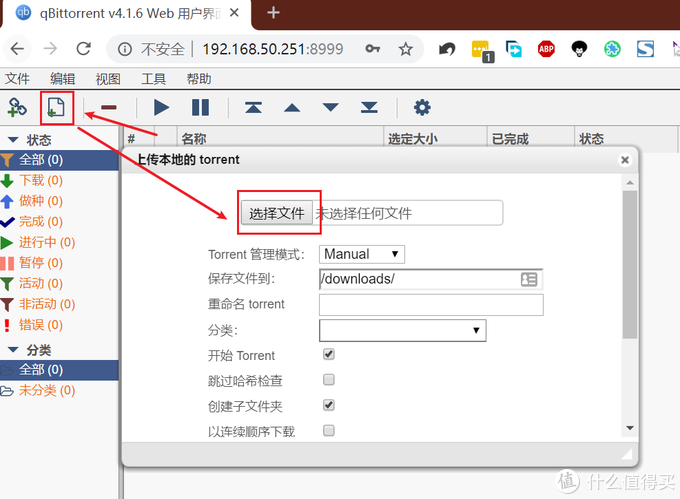Uncheck the 开始 Torrent checkbox
This screenshot has height=499, width=680.
click(x=329, y=355)
